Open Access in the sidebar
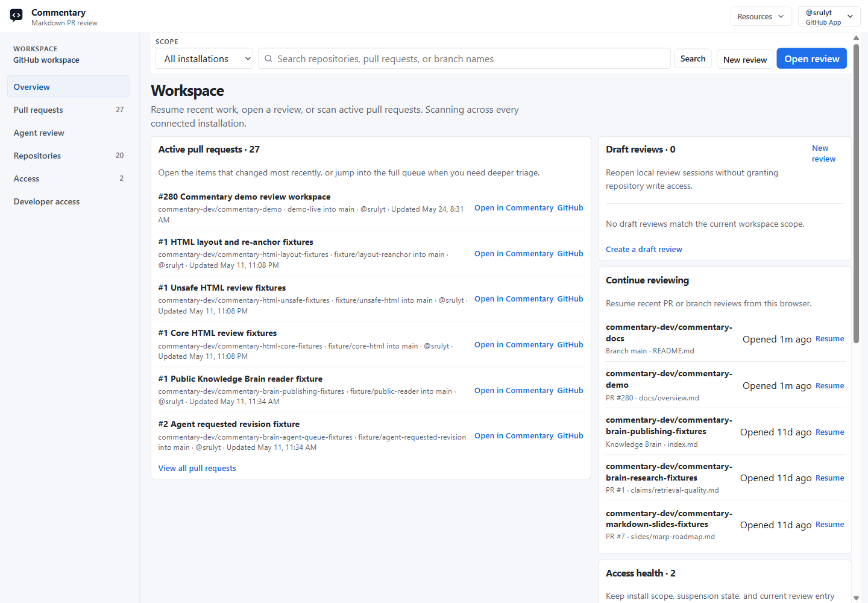This screenshot has height=603, width=868. (x=69, y=178)
